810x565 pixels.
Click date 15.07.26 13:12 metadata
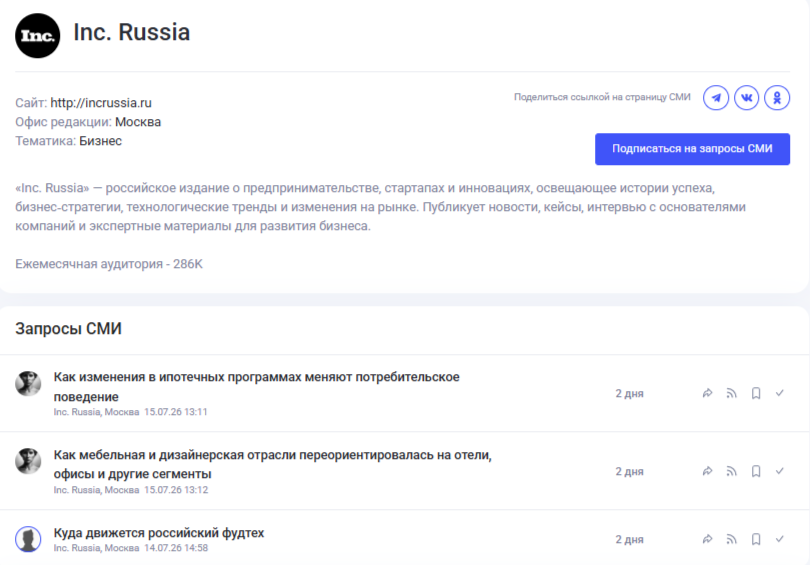176,490
